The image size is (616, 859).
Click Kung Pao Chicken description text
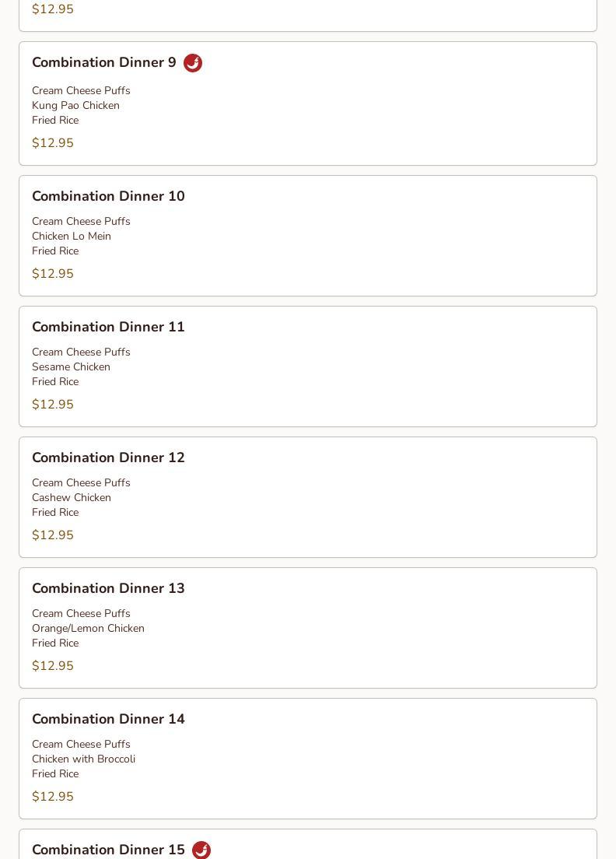[75, 106]
